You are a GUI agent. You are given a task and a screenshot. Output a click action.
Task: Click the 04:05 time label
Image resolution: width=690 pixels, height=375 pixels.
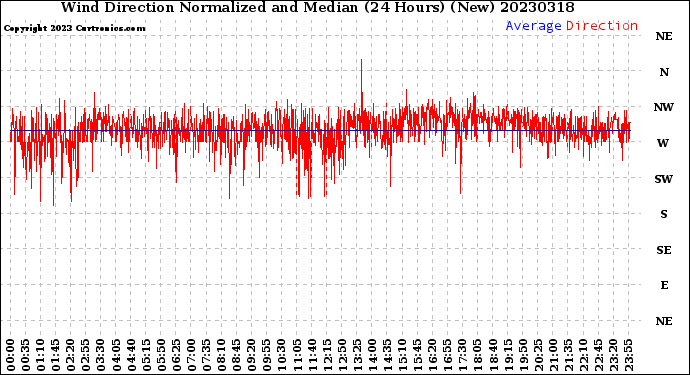[116, 355]
